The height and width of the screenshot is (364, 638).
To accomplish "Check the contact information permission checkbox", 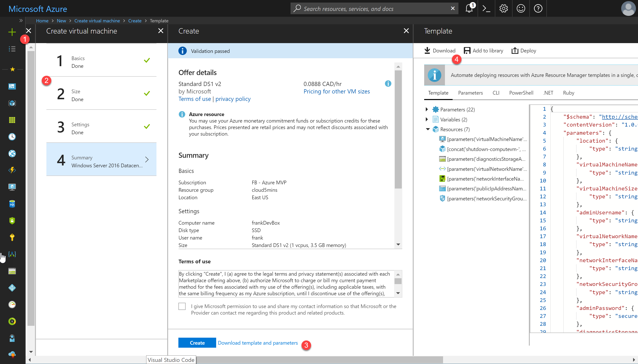I will pyautogui.click(x=182, y=306).
